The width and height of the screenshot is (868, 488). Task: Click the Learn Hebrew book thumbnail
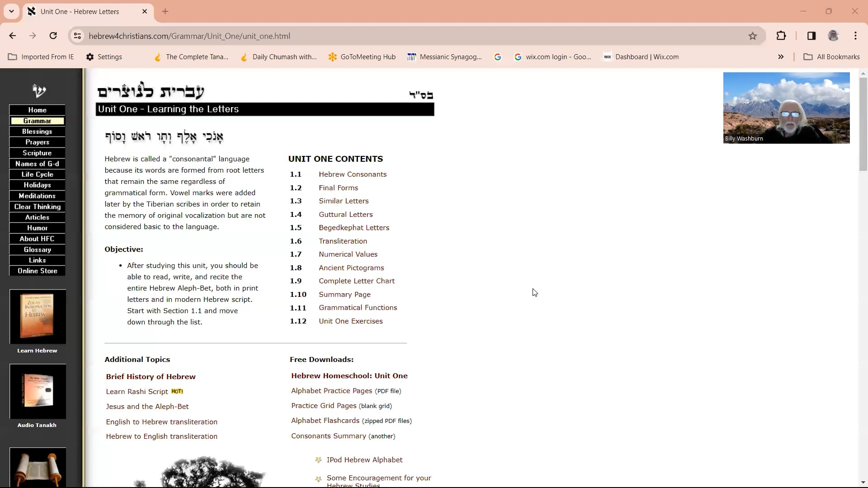tap(38, 317)
